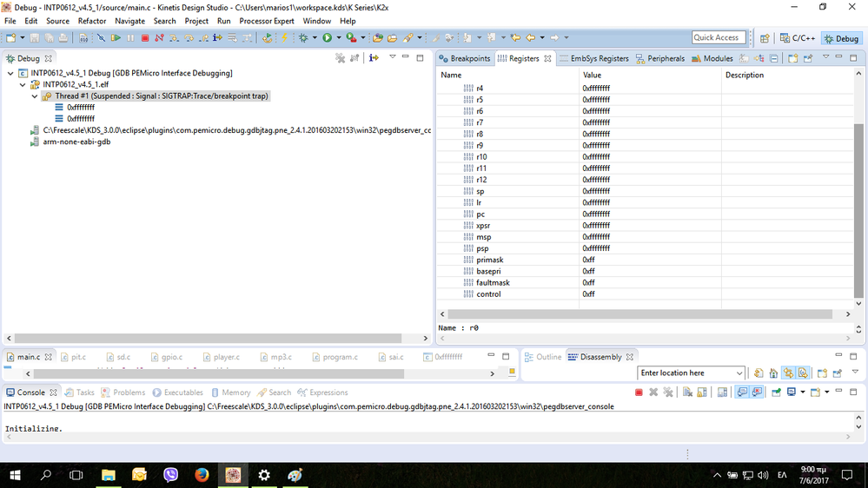
Task: Click Collapse All icon in Registers view
Action: (x=774, y=58)
